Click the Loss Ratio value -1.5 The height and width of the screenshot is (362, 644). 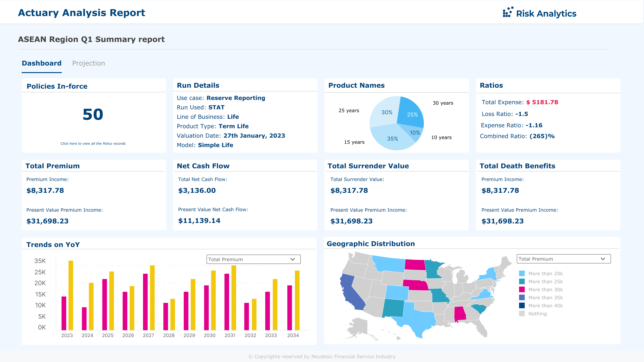coord(521,114)
